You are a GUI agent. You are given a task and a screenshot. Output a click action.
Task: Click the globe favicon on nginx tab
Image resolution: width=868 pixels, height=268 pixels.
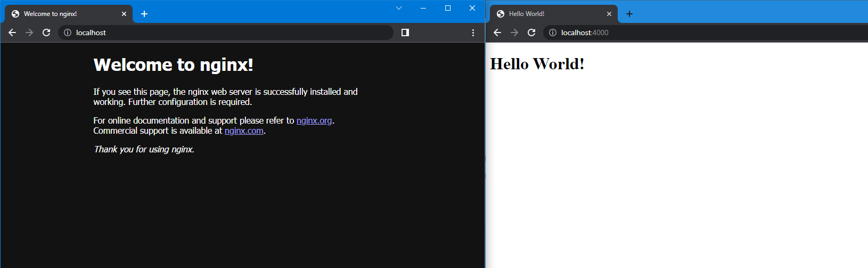pos(15,14)
